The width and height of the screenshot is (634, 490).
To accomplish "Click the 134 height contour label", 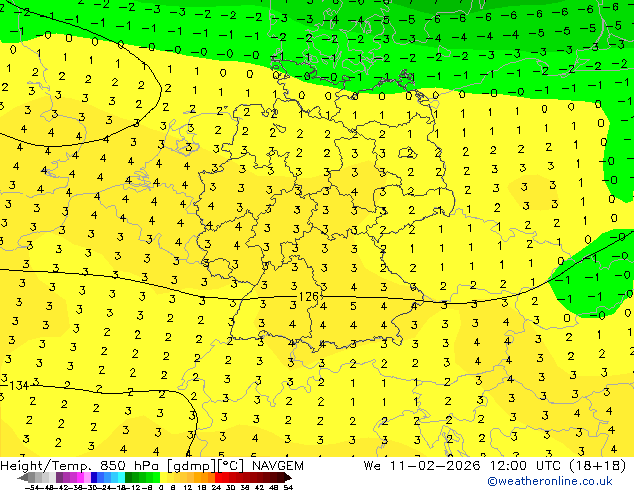I will tap(19, 386).
